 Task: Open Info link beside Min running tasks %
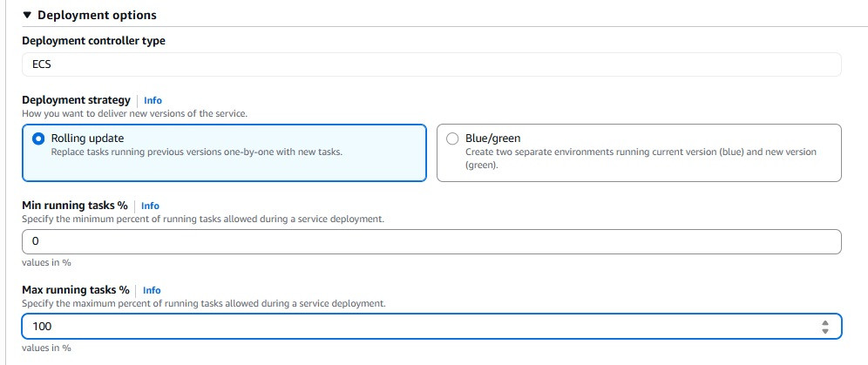click(150, 206)
